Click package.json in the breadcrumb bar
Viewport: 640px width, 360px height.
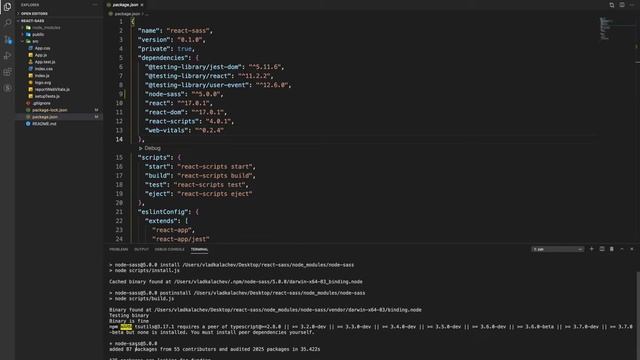tap(127, 14)
